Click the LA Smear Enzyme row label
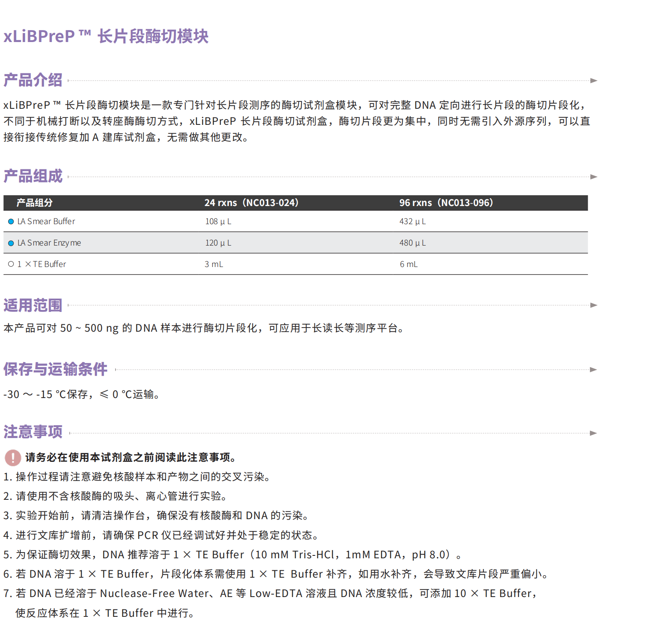 pyautogui.click(x=49, y=243)
